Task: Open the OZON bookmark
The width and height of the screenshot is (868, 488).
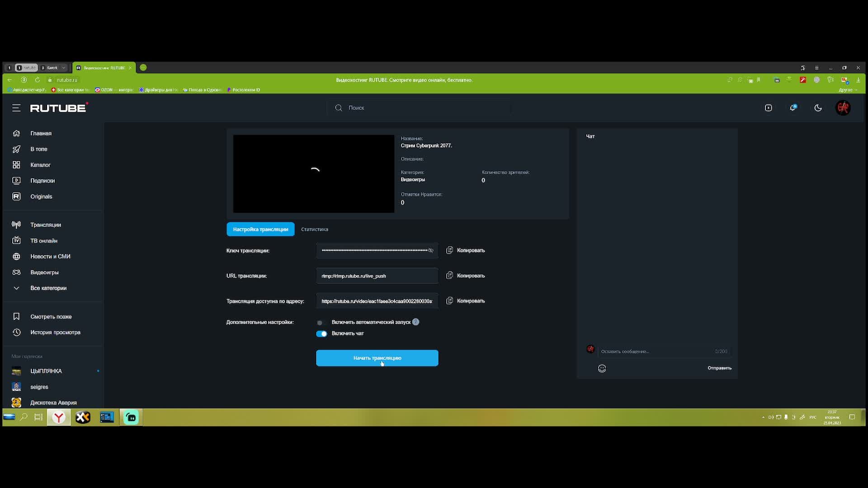Action: (x=114, y=90)
